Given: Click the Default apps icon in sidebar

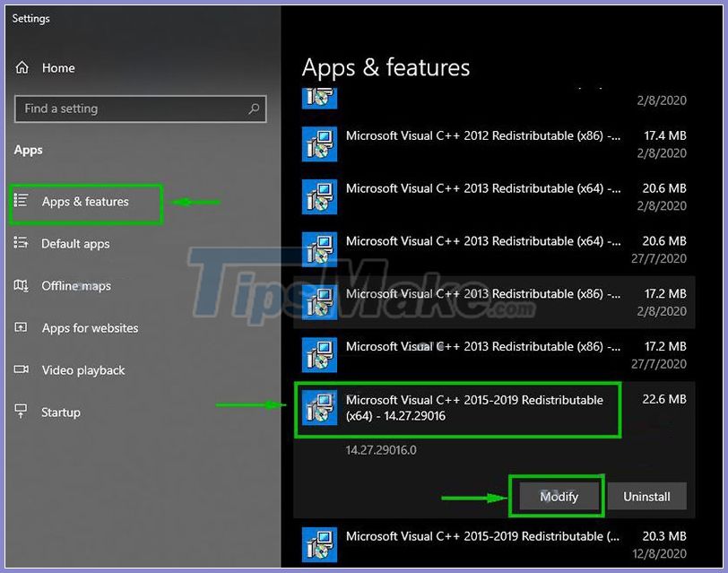Looking at the screenshot, I should click(x=20, y=244).
